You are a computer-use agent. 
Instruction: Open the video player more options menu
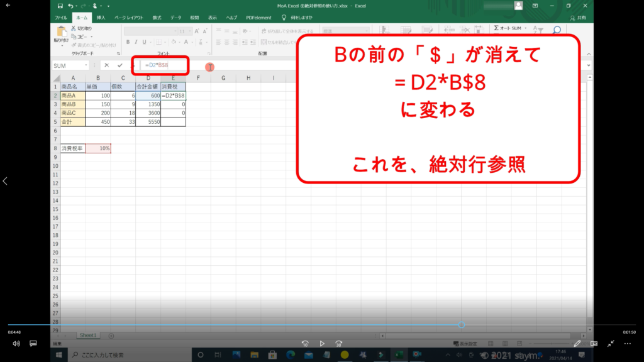(x=628, y=344)
